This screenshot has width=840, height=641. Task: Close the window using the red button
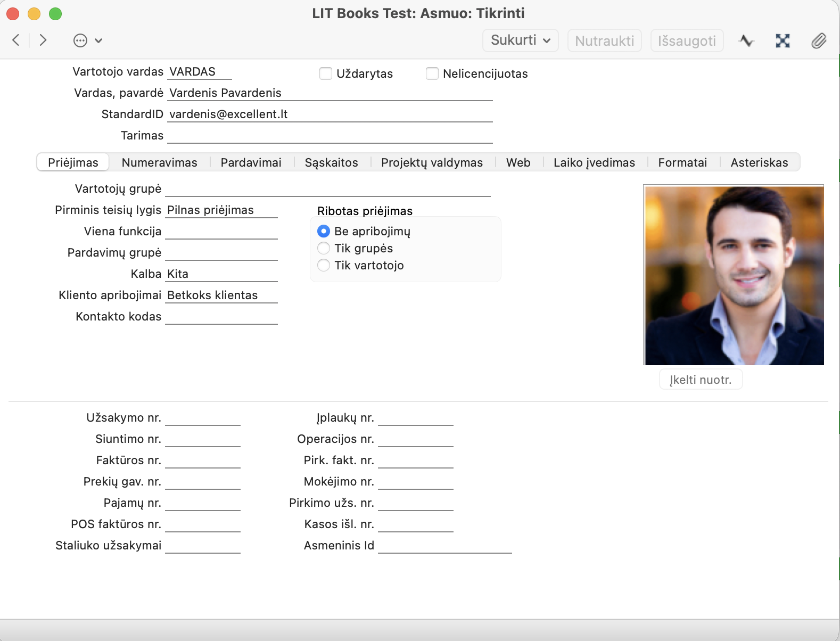click(13, 14)
